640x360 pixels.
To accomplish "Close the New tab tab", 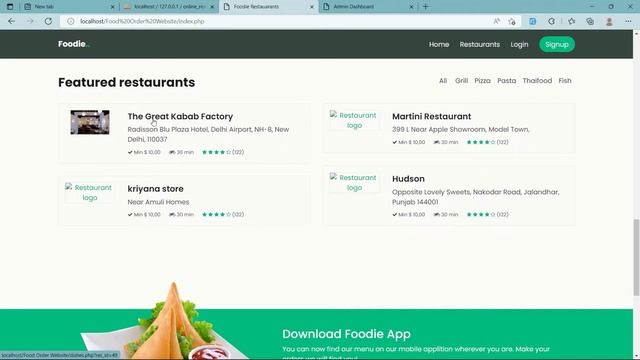I will [113, 7].
